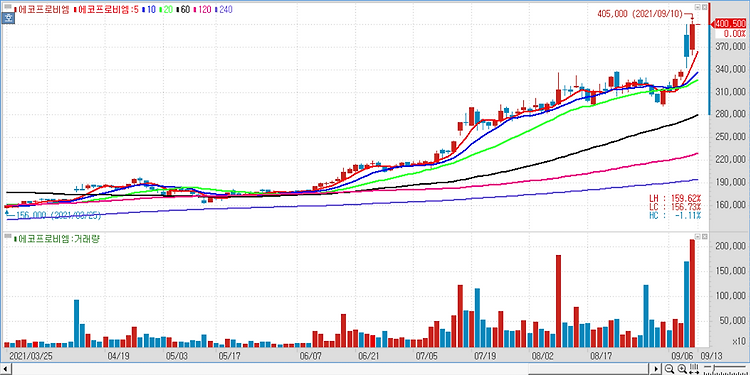Click the 310,000 price axis label

coord(731,92)
